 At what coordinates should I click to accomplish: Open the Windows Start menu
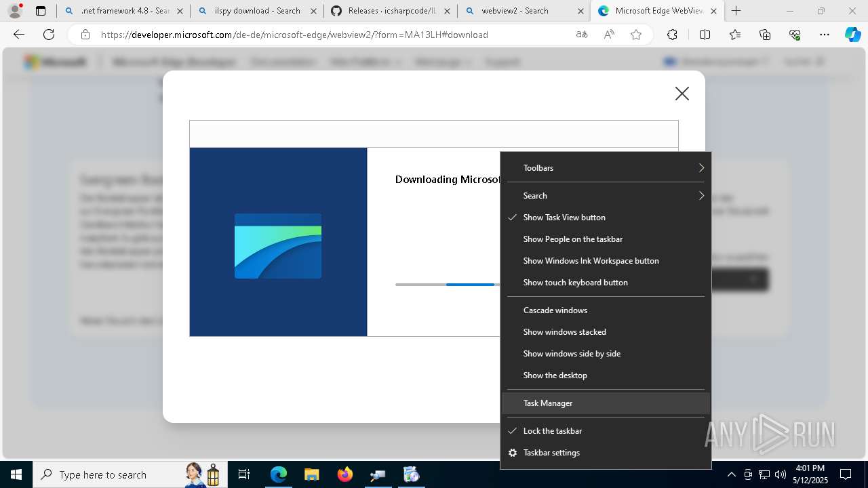(x=16, y=474)
